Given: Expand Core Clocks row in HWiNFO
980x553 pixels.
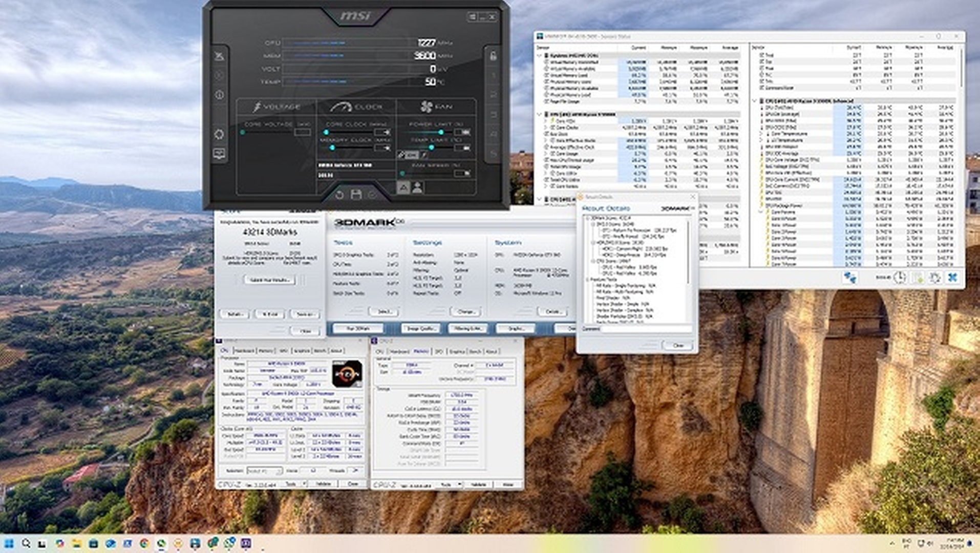Looking at the screenshot, I should [546, 127].
